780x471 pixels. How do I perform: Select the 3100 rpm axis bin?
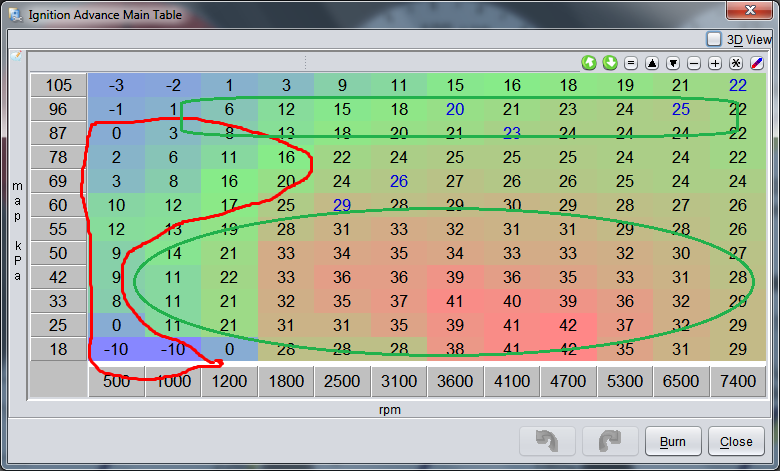click(x=399, y=381)
